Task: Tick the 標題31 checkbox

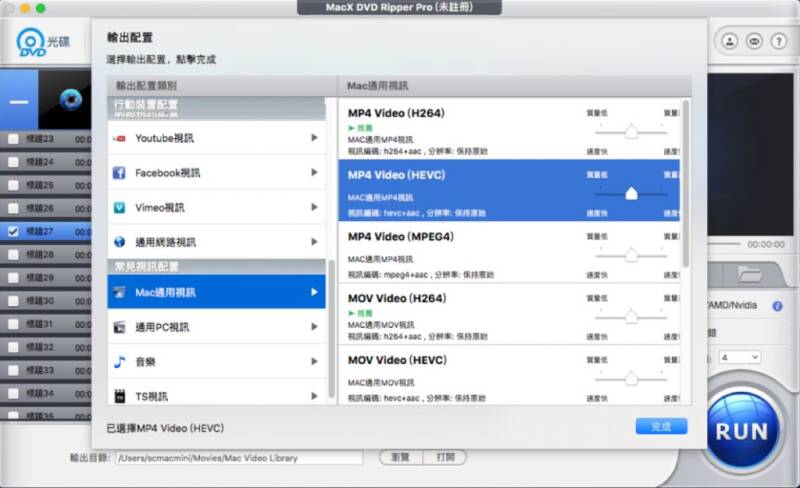Action: [x=13, y=324]
